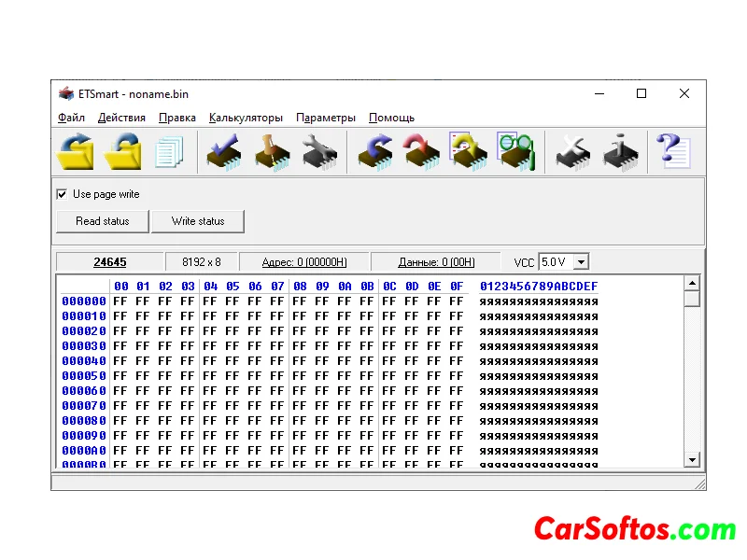Click the chip icon with checkmark

[x=224, y=151]
